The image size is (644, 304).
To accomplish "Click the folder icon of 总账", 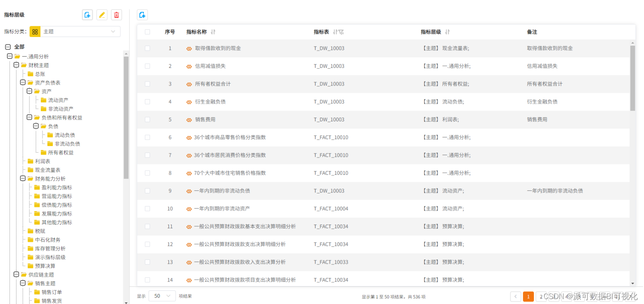I will (30, 74).
